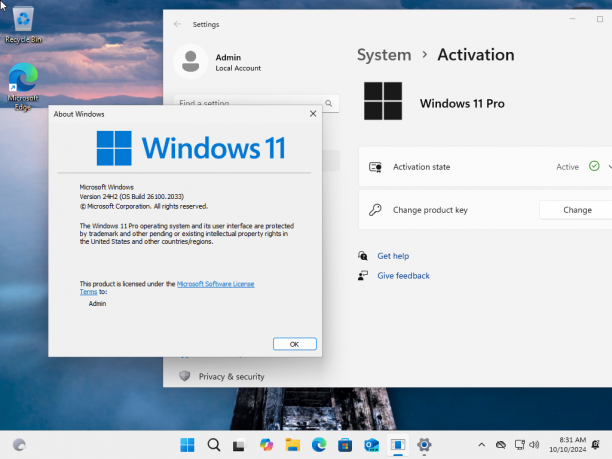
Task: Click the key icon beside Change product key
Action: point(375,210)
